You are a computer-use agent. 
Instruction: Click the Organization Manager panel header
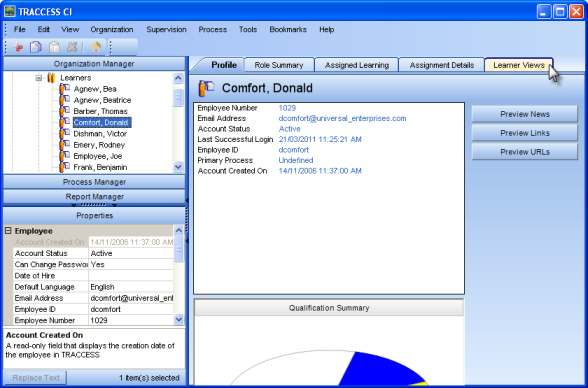tap(94, 64)
